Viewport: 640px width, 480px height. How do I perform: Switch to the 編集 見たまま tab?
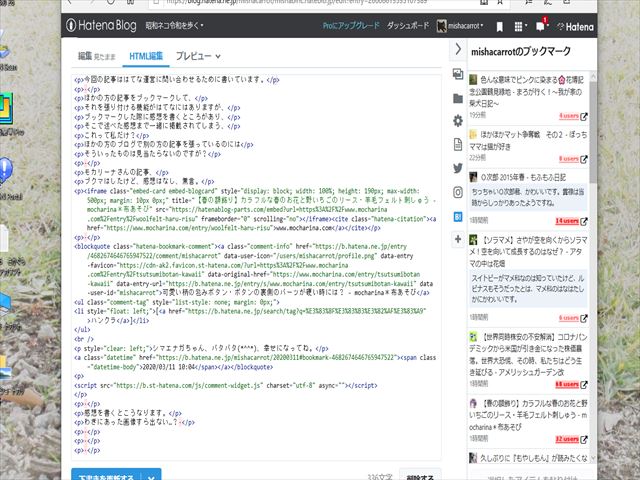(x=97, y=56)
